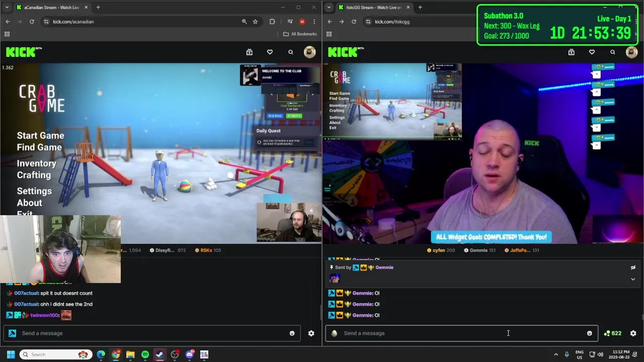Show hidden icons in system tray

(x=556, y=354)
